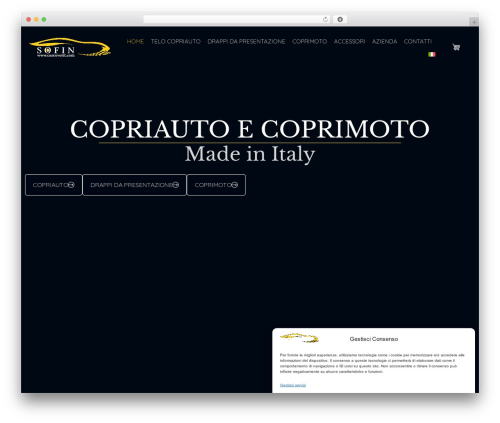Select the Italian flag language icon
The width and height of the screenshot is (500, 423).
pos(432,54)
